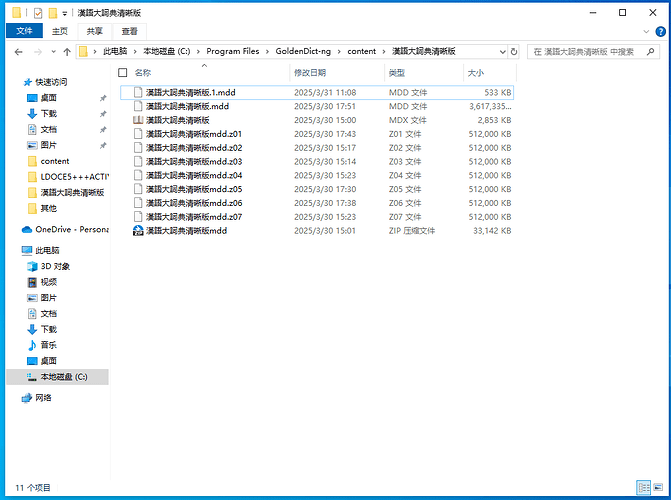The height and width of the screenshot is (500, 671).
Task: Select the 漢語大詞典清晰版mdd.z03 file
Action: pos(193,161)
